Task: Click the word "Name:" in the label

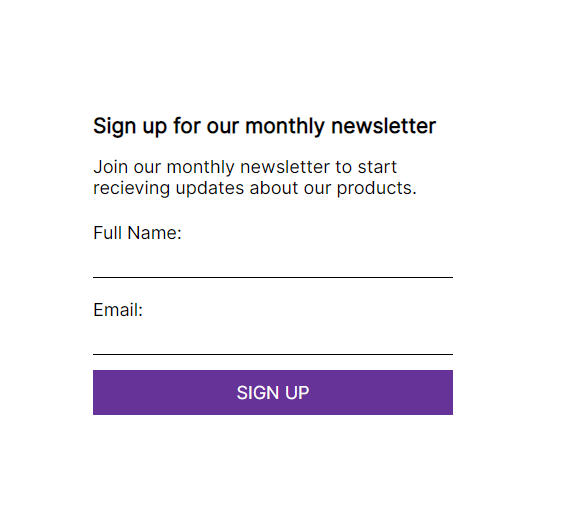Action: [154, 233]
